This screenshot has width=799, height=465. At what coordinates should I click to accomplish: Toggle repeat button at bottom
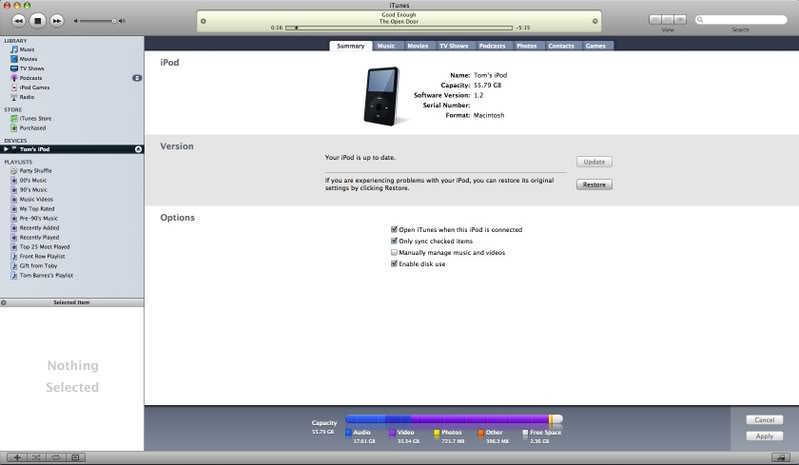[x=56, y=457]
